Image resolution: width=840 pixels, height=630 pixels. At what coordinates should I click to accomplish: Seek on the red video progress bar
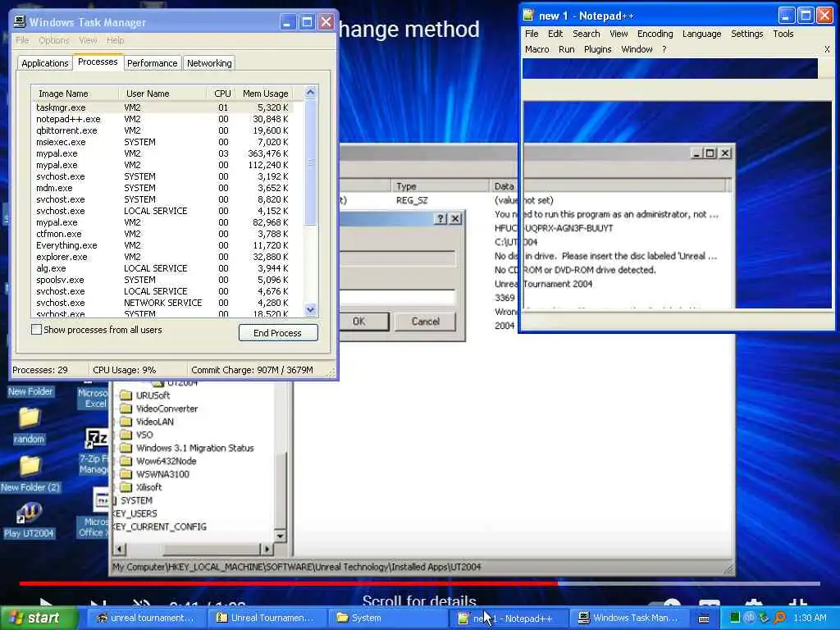(x=419, y=583)
